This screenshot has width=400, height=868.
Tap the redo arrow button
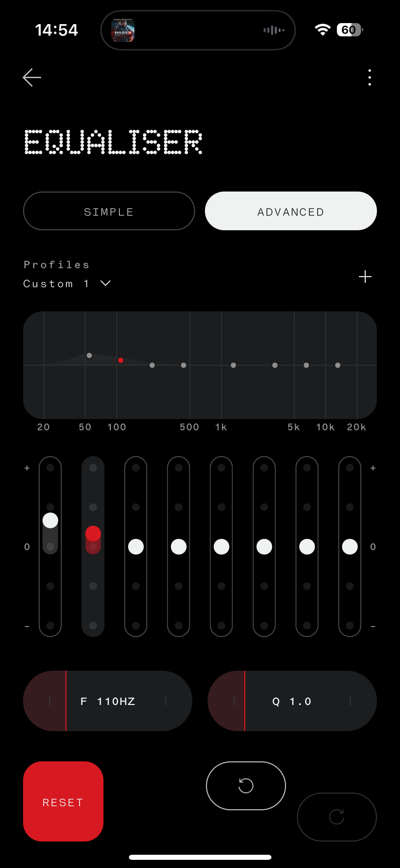[337, 817]
